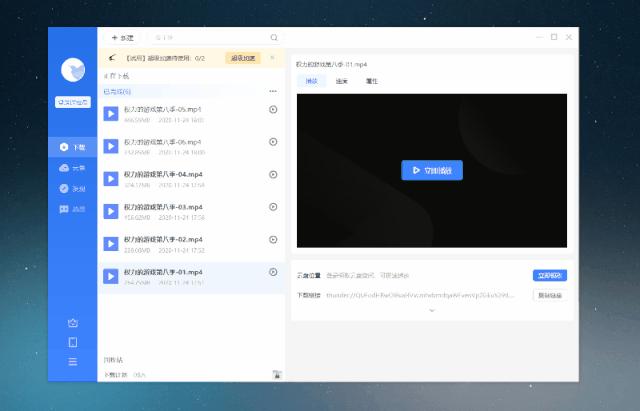Screen dimensions: 640x411
Task: Click blue play thumbnail of 第八季-06.mp4
Action: [x=111, y=146]
